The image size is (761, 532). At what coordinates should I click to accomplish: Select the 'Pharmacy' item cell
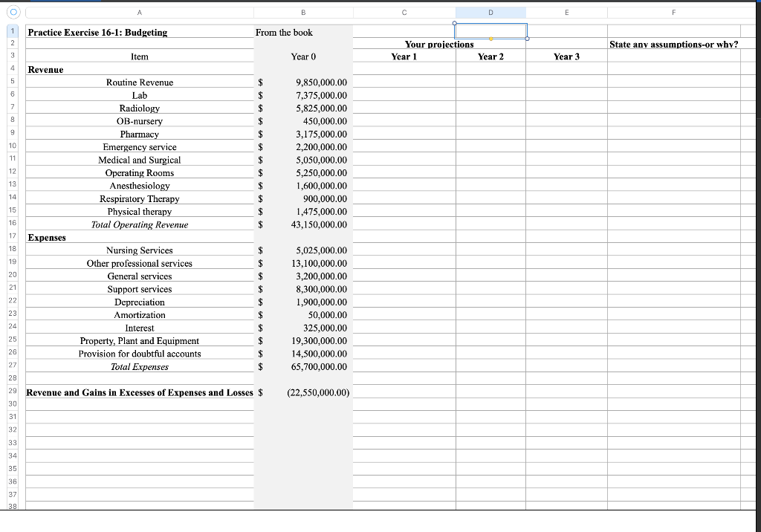point(139,134)
